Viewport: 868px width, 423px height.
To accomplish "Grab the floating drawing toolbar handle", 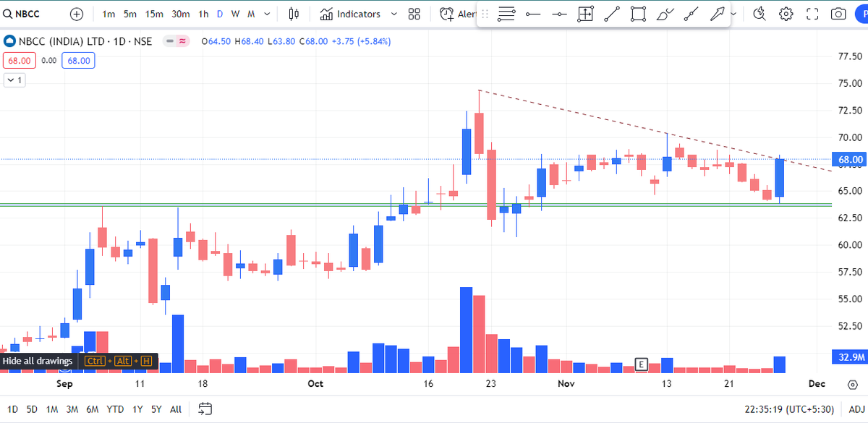I will [485, 14].
